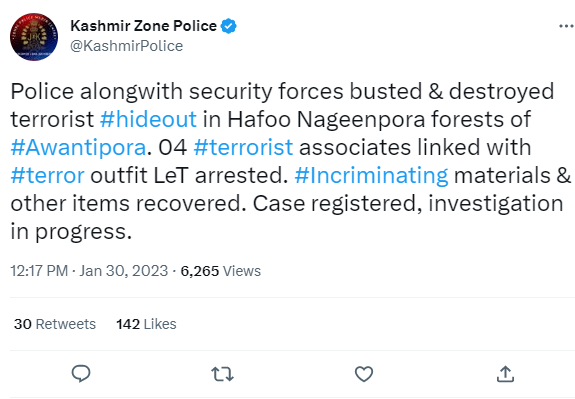Image resolution: width=575 pixels, height=399 pixels.
Task: View the 6,265 Views count
Action: 220,271
